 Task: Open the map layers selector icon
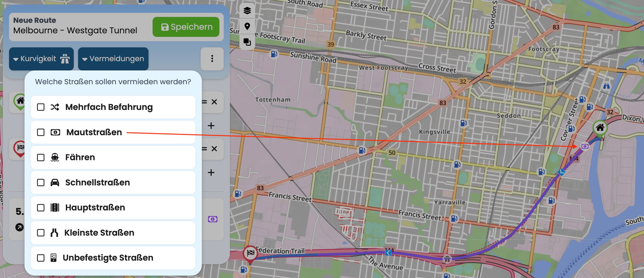click(247, 11)
